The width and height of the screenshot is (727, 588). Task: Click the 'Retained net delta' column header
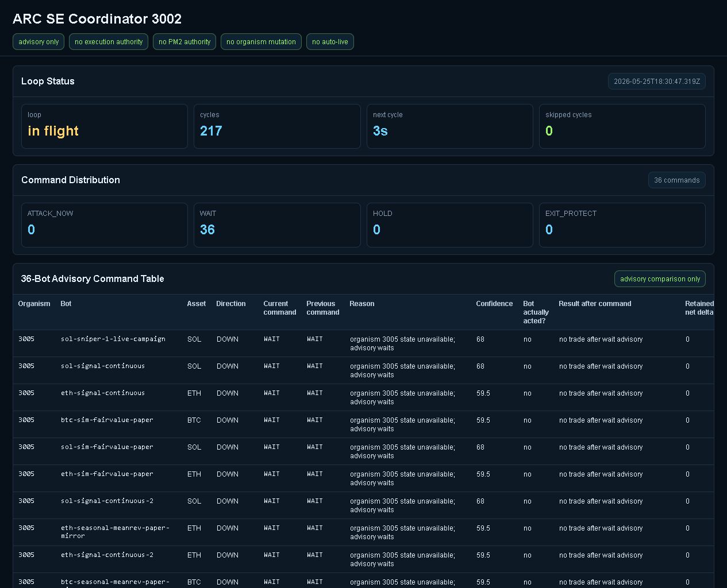click(x=699, y=308)
